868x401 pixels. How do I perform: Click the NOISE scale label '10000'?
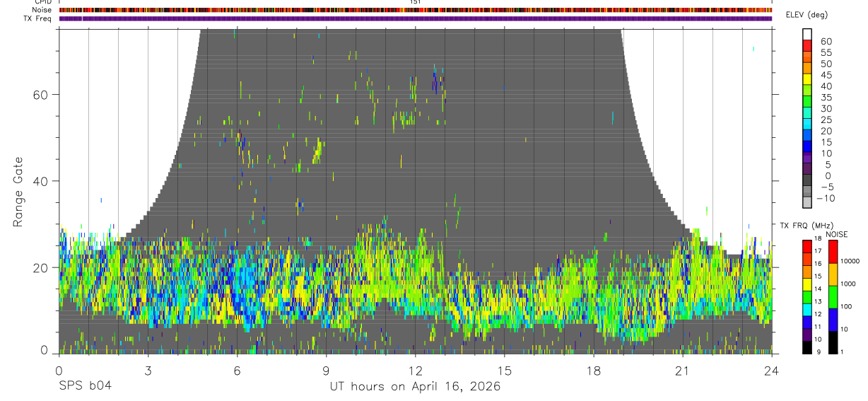click(x=851, y=261)
